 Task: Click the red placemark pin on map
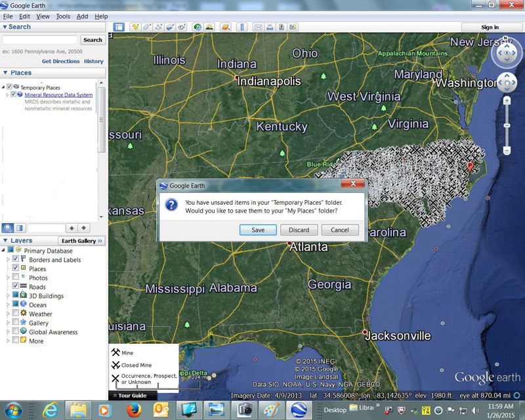(x=470, y=167)
